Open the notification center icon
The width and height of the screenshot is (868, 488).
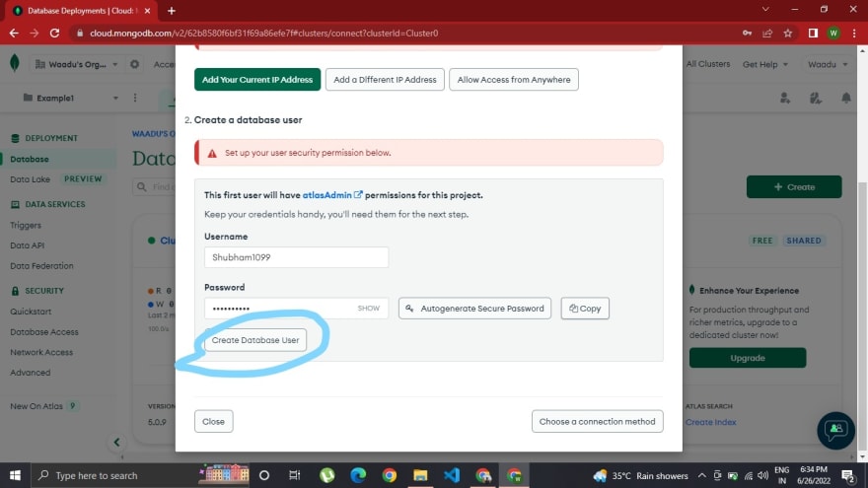847,475
